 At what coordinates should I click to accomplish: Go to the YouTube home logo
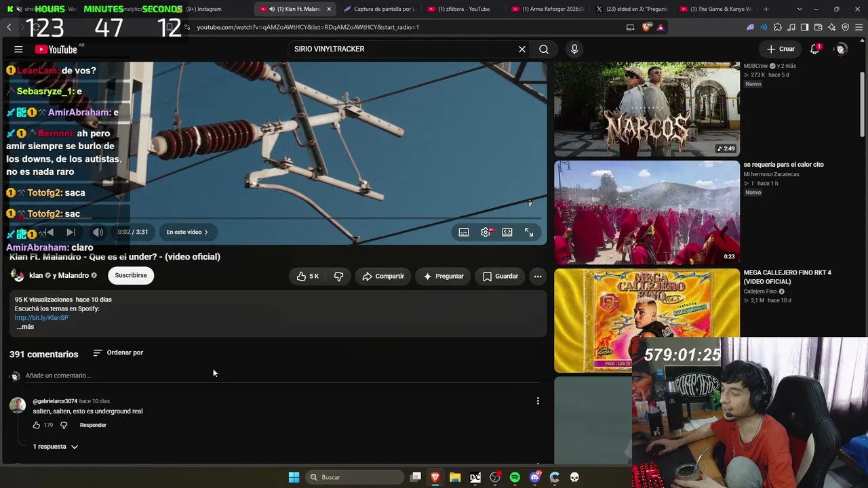pos(56,49)
